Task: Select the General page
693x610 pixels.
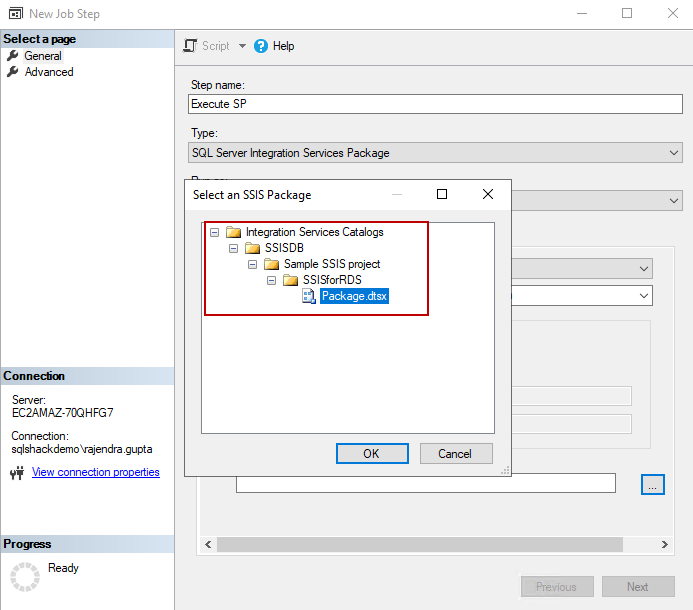Action: (43, 56)
